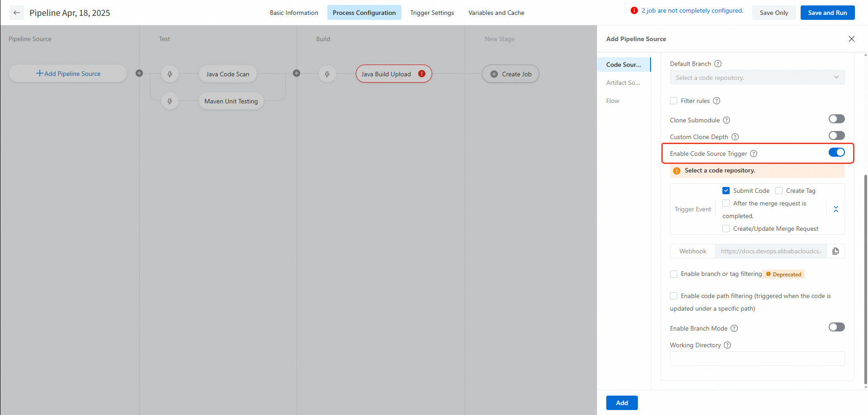
Task: Click the Create Job button
Action: 510,74
